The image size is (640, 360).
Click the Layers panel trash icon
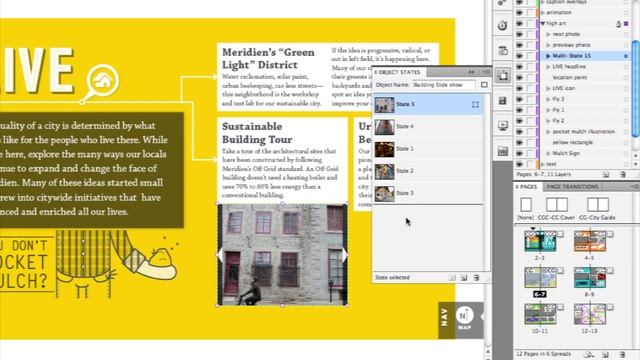coord(623,174)
